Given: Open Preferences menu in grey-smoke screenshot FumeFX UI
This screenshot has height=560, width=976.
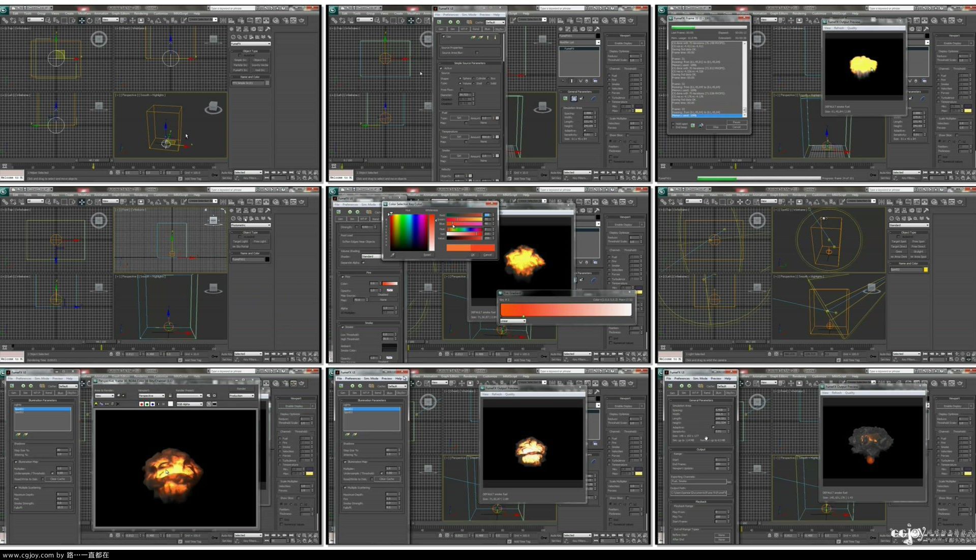Looking at the screenshot, I should tap(682, 379).
